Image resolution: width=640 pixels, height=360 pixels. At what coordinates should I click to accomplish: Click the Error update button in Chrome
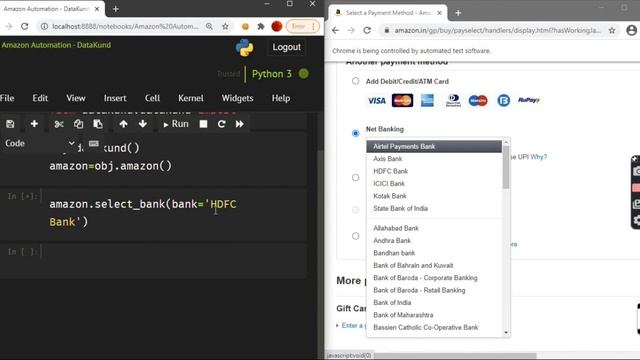(303, 27)
